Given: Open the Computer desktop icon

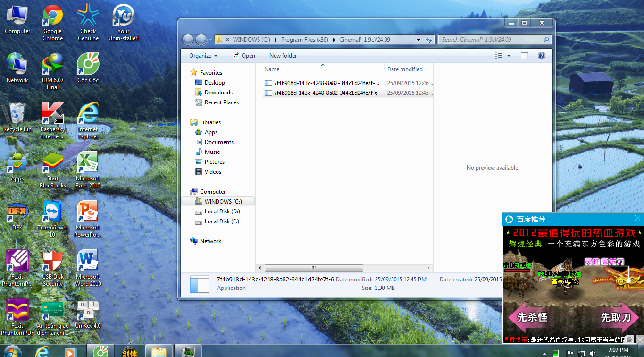Looking at the screenshot, I should pos(17,19).
